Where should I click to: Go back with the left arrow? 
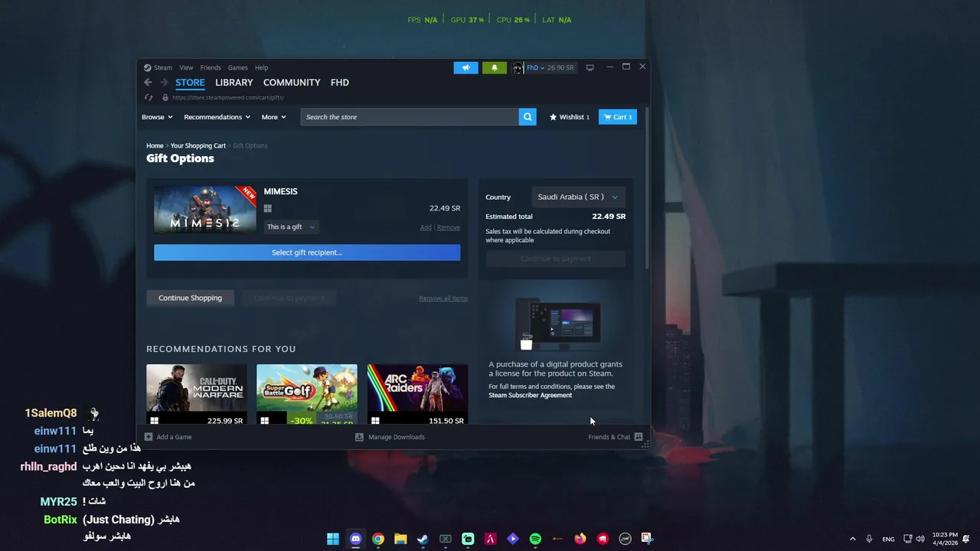148,83
